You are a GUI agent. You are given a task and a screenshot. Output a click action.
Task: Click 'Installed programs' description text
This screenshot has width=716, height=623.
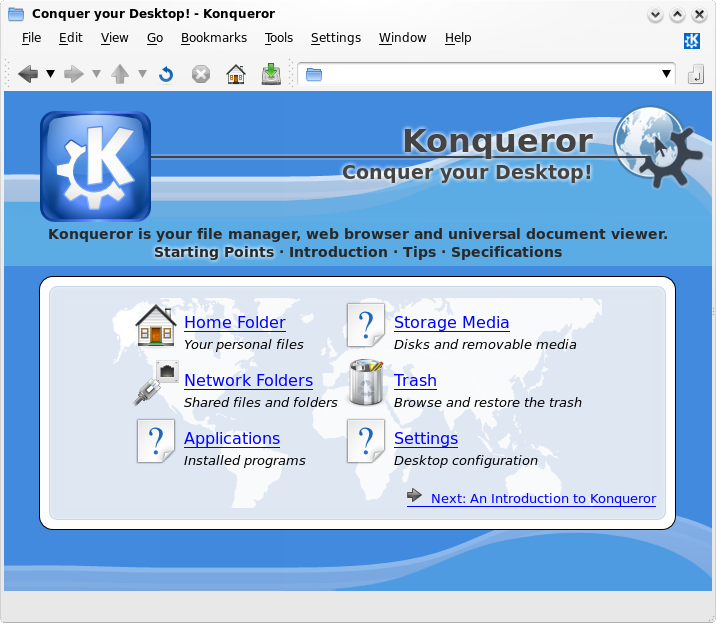[x=244, y=460]
